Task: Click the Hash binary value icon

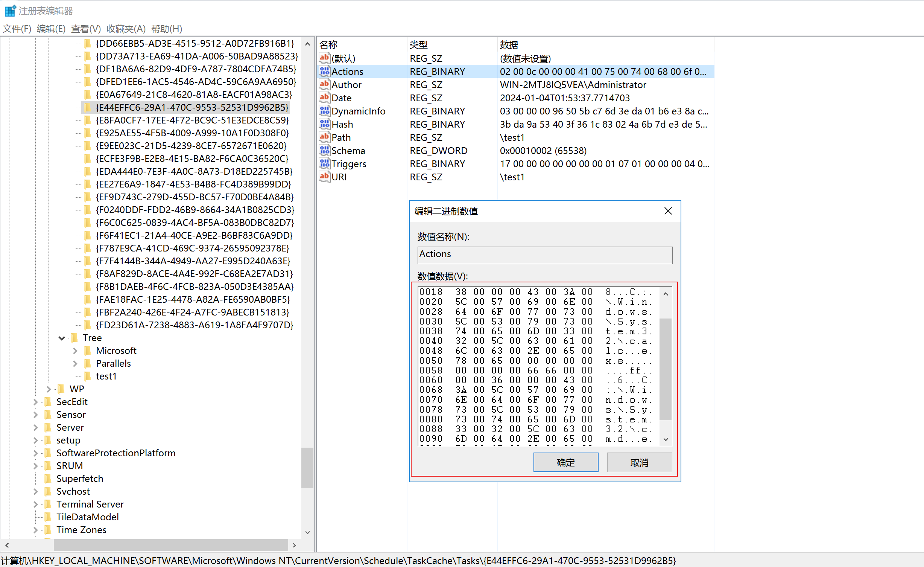Action: coord(324,124)
